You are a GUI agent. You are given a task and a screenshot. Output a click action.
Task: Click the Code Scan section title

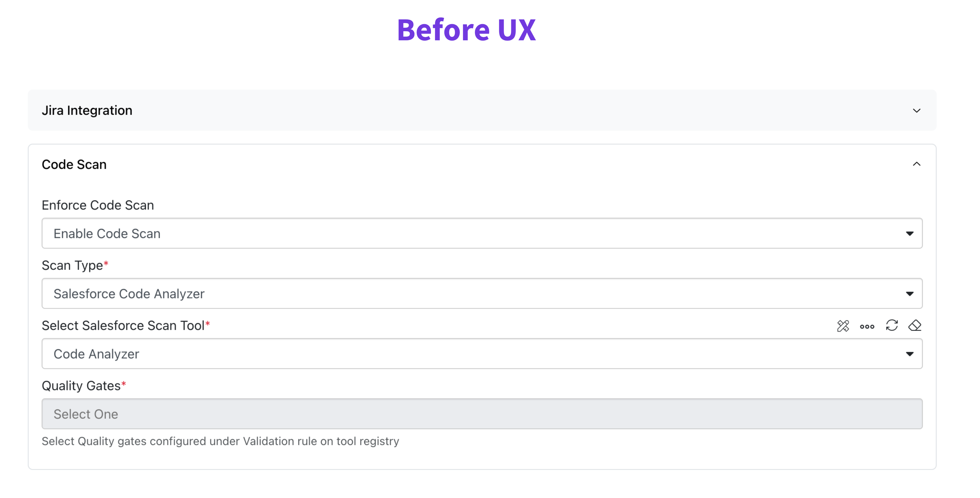point(74,165)
